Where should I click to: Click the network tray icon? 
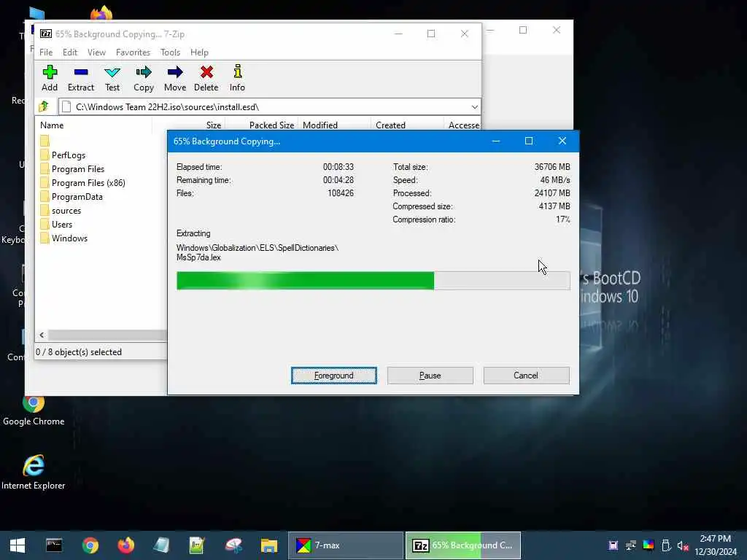click(631, 545)
